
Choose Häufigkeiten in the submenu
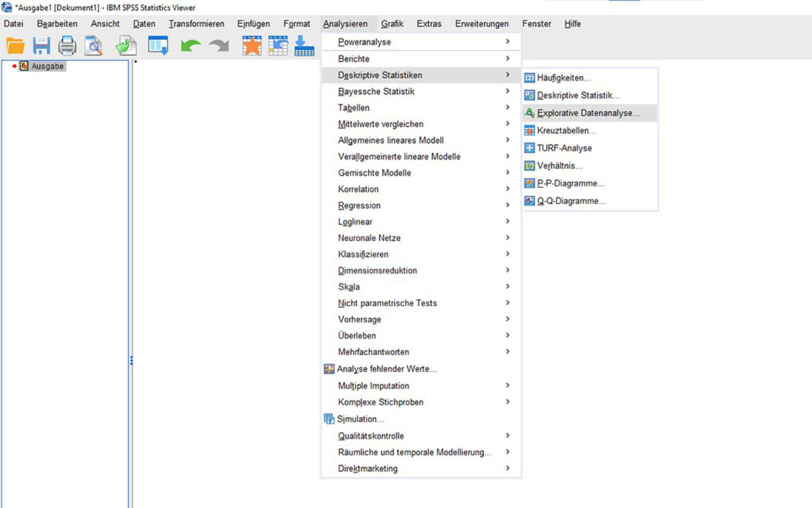click(564, 78)
